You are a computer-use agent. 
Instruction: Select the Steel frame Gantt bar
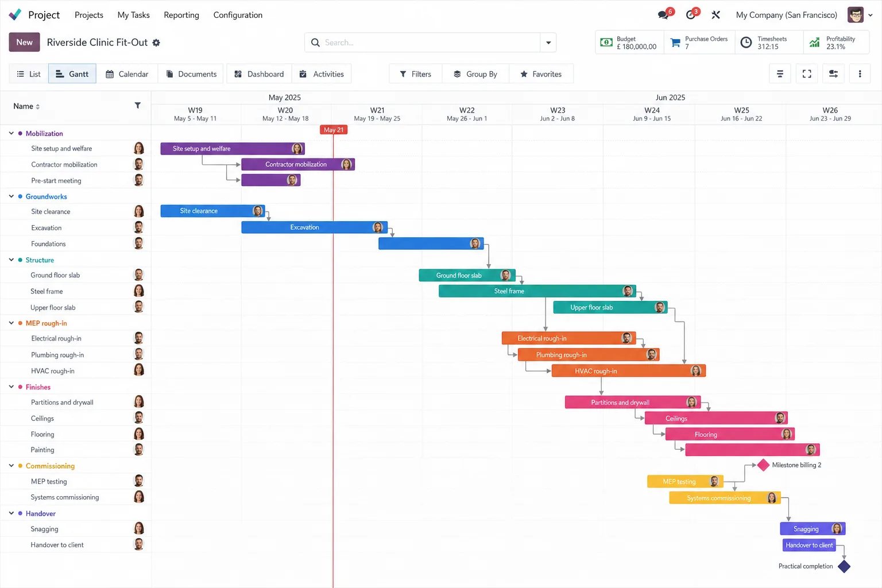pos(537,291)
